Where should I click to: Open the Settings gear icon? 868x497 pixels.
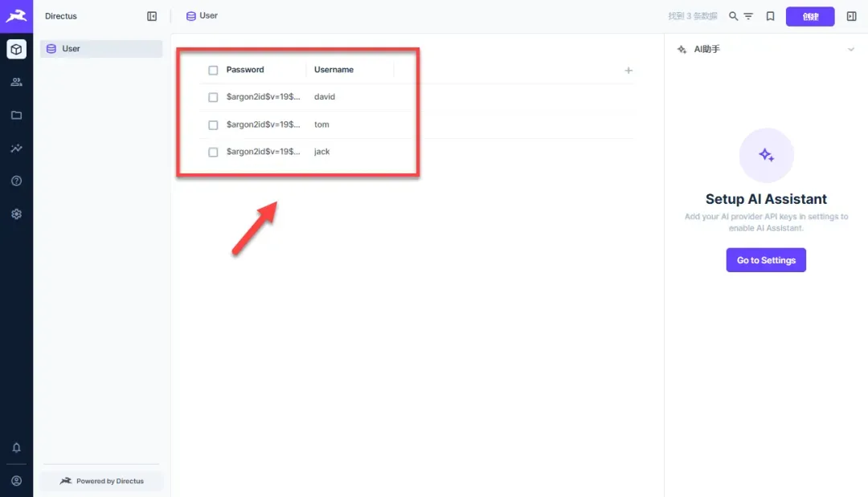(16, 214)
